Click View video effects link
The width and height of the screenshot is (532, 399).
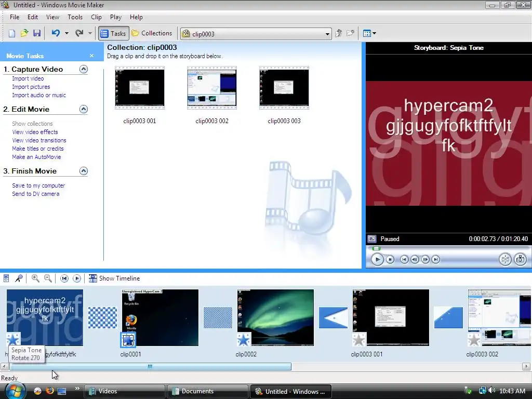[x=35, y=132]
